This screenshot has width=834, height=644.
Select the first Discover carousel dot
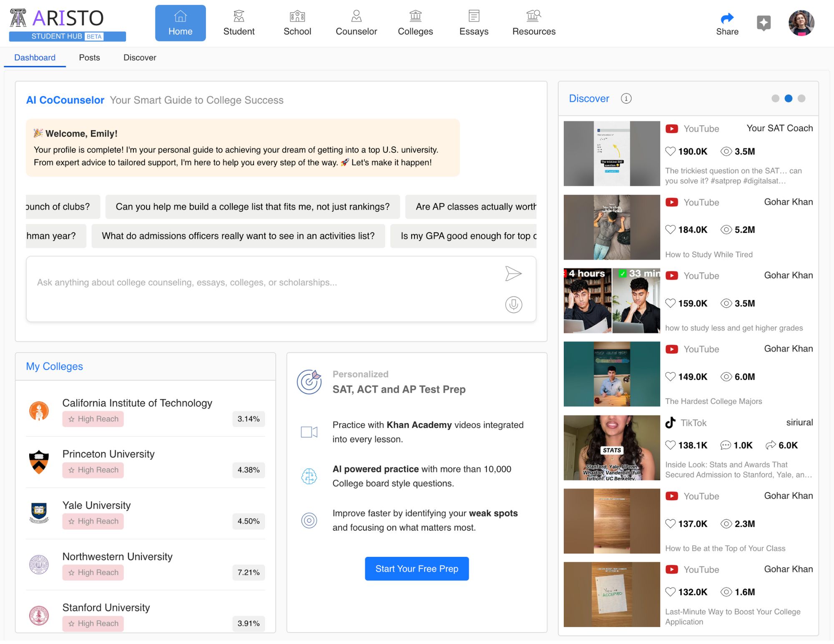pyautogui.click(x=775, y=98)
